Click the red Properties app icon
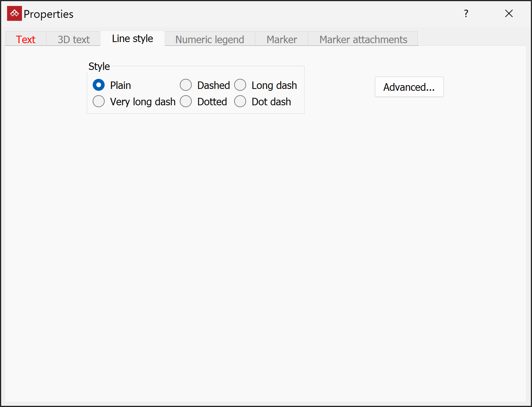Viewport: 532px width, 407px height. [15, 14]
